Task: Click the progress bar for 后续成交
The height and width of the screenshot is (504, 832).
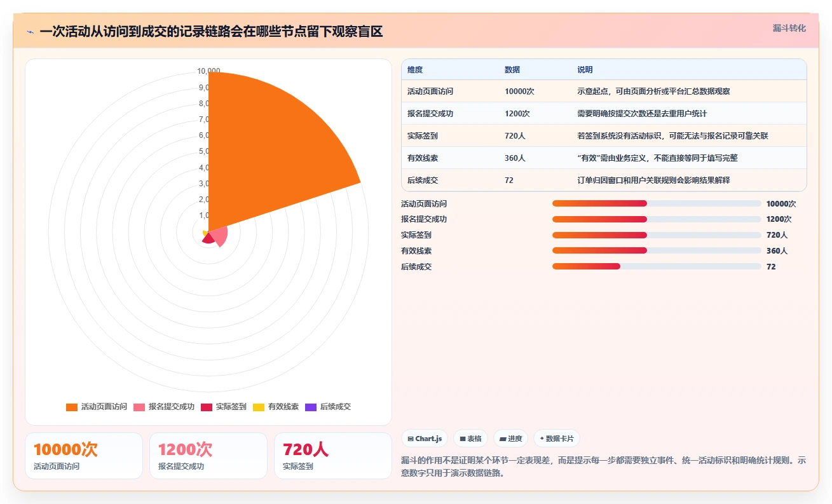Action: (657, 266)
